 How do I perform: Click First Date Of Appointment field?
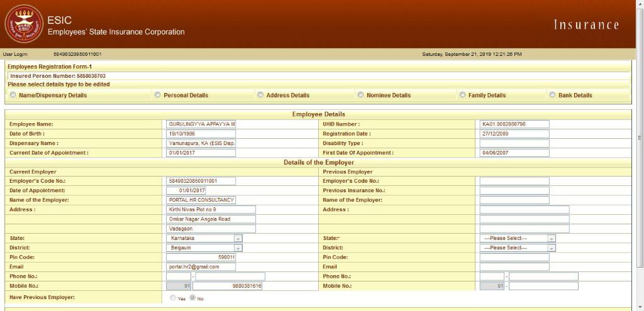(514, 153)
